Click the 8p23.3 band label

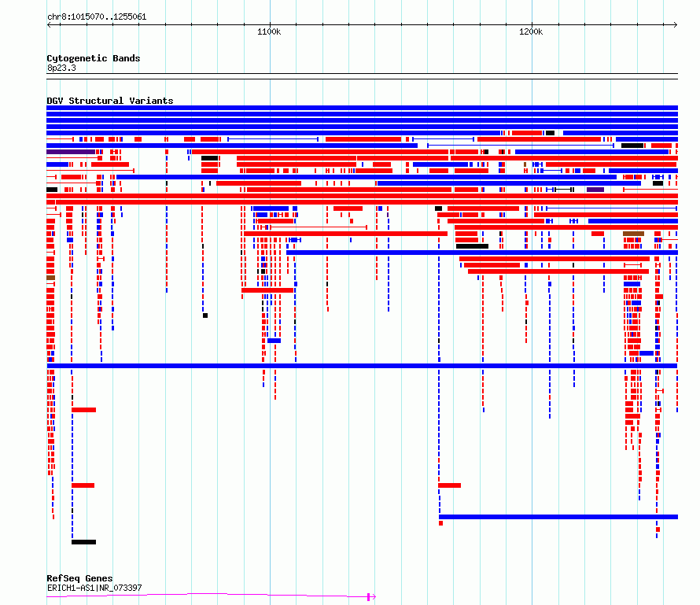tap(61, 68)
